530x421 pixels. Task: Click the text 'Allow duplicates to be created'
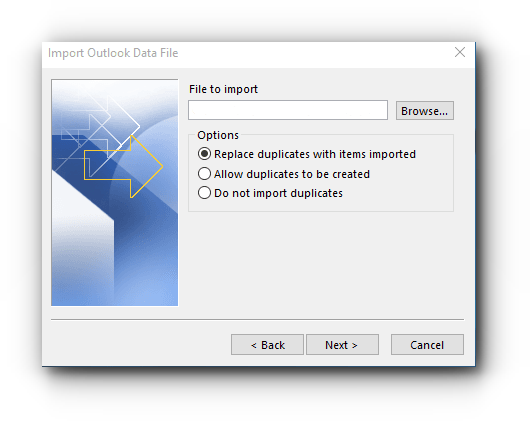[x=292, y=174]
